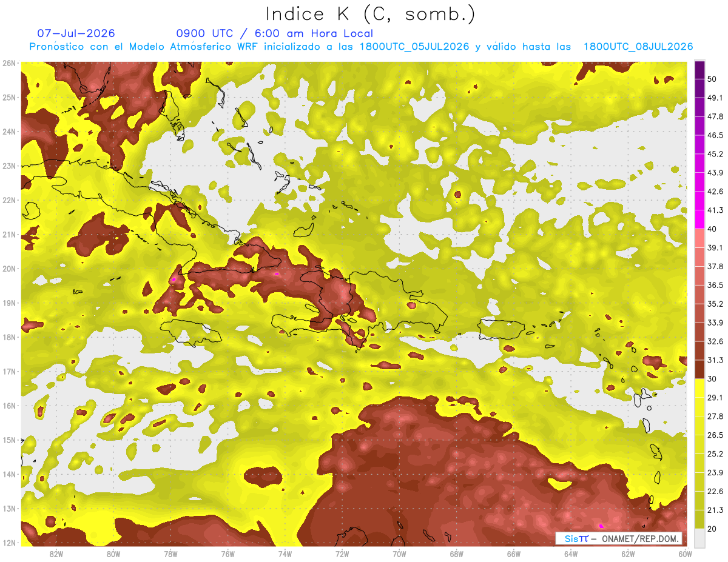Click the legend value '43.9'
The image size is (728, 562).
coord(715,173)
